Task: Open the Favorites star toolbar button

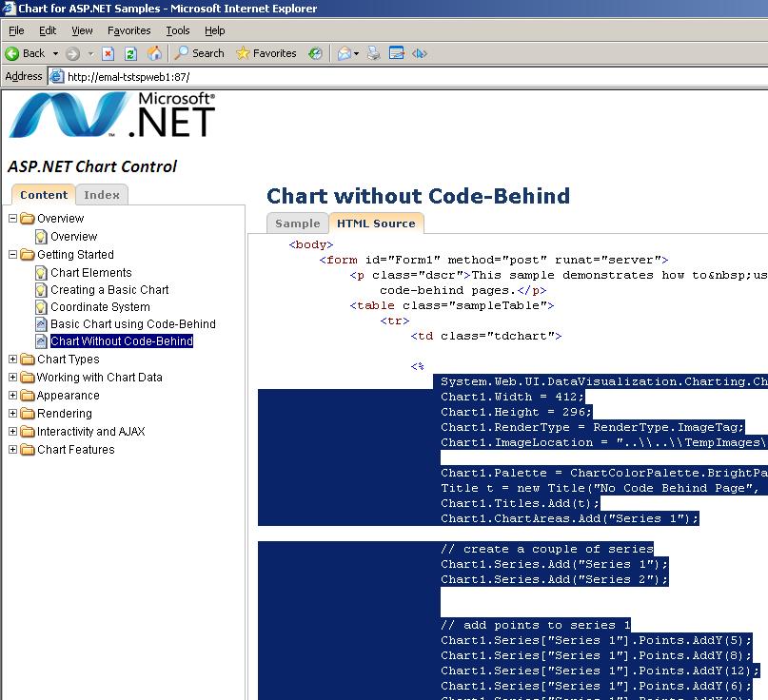Action: (266, 53)
